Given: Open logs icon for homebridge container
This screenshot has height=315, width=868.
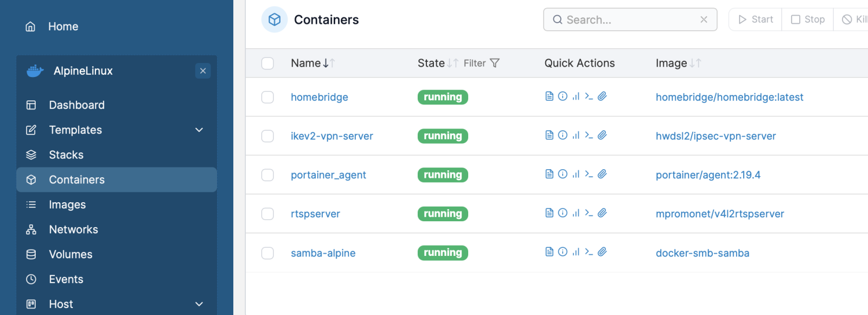Looking at the screenshot, I should point(549,97).
